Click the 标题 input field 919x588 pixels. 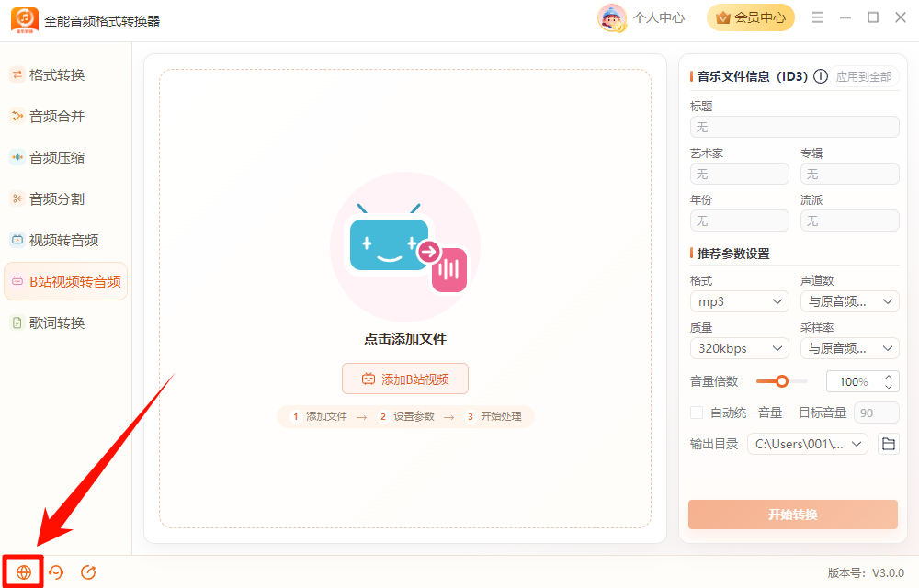click(795, 127)
